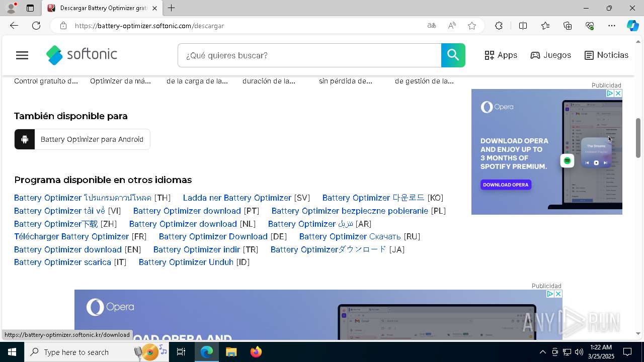Open the Noticias section

tap(606, 55)
